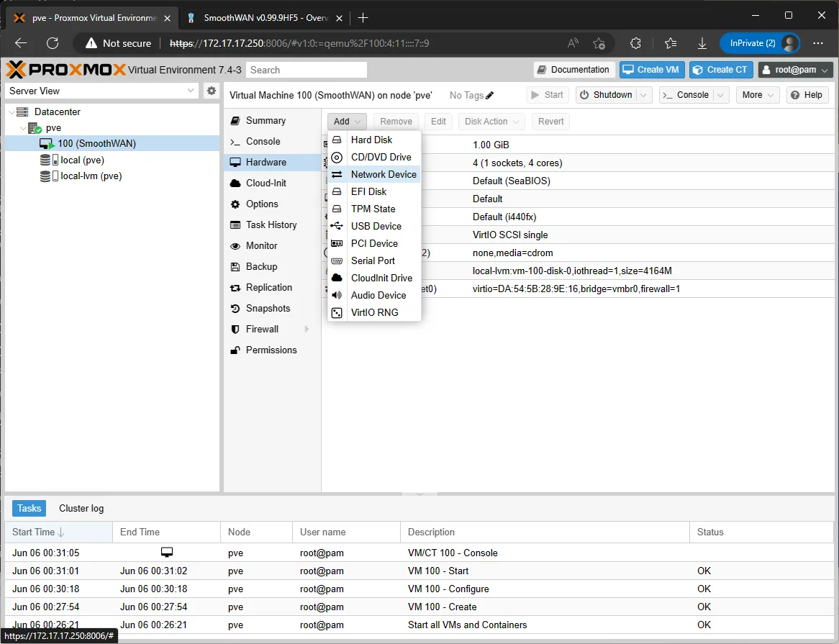Open the More actions dropdown
839x644 pixels.
tap(758, 95)
